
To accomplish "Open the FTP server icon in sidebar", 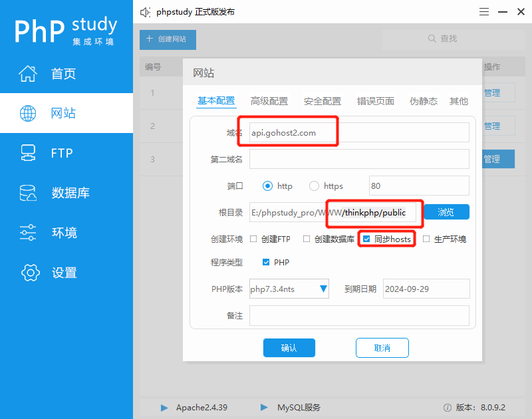I will coord(28,153).
